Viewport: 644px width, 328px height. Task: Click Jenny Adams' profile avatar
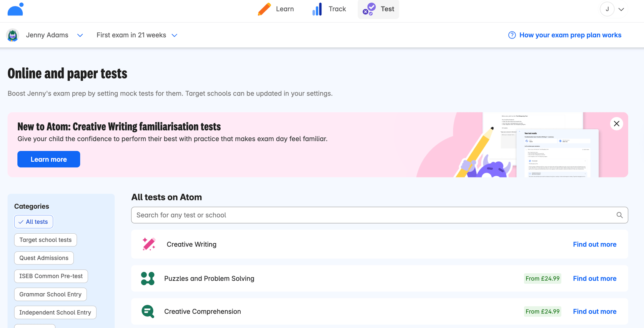(x=13, y=35)
